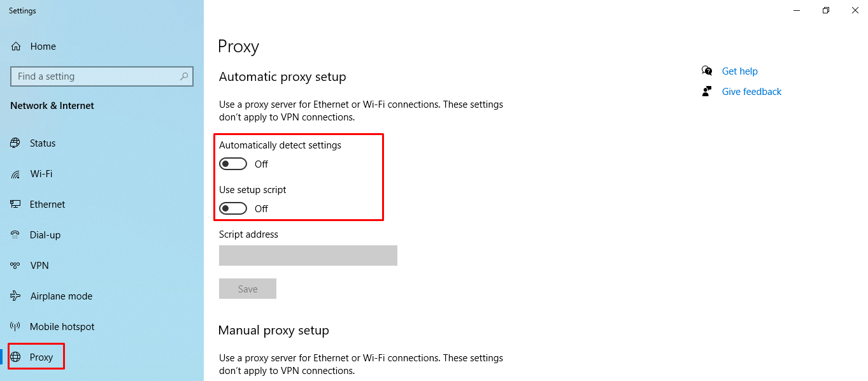The height and width of the screenshot is (381, 868).
Task: Turn on Use setup script toggle
Action: pyautogui.click(x=233, y=209)
